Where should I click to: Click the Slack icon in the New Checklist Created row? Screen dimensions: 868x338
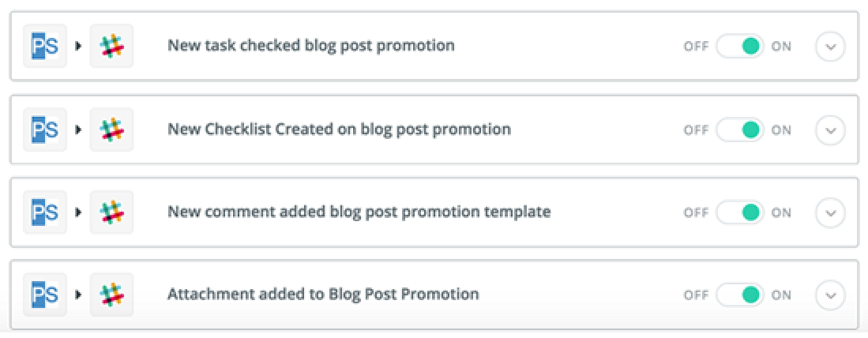click(112, 130)
